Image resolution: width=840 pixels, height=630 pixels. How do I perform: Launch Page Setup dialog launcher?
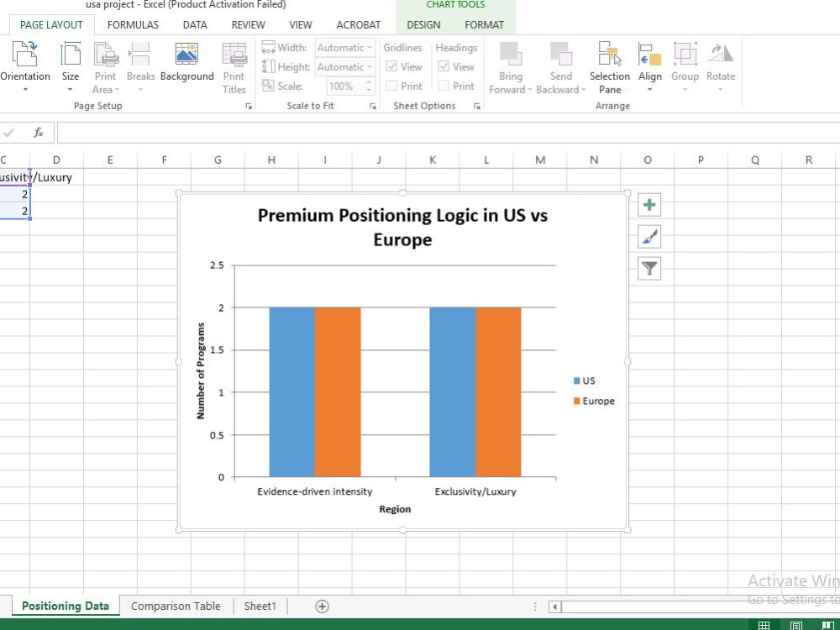click(x=249, y=106)
